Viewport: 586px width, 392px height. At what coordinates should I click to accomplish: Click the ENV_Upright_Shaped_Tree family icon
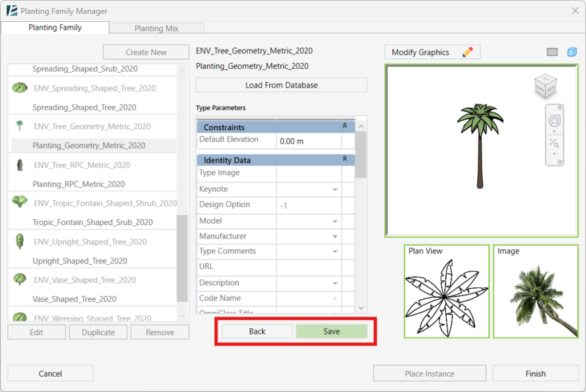pos(19,242)
